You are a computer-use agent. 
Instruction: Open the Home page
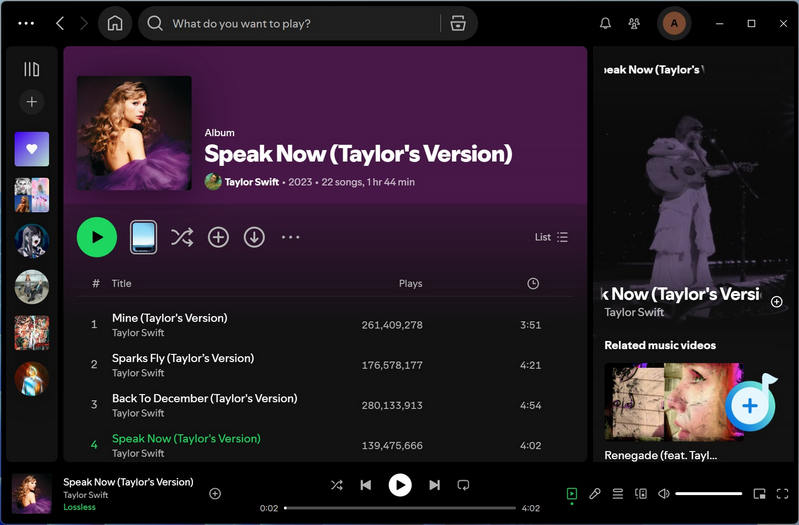tap(115, 23)
